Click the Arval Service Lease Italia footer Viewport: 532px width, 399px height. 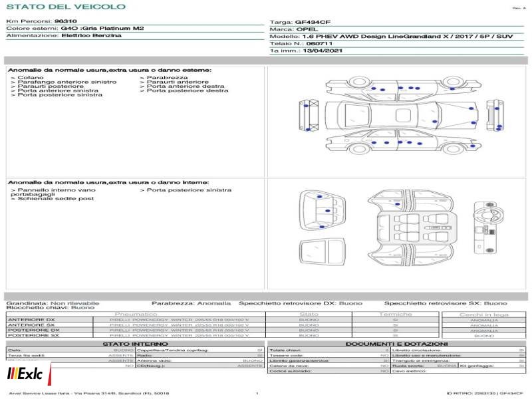point(89,393)
